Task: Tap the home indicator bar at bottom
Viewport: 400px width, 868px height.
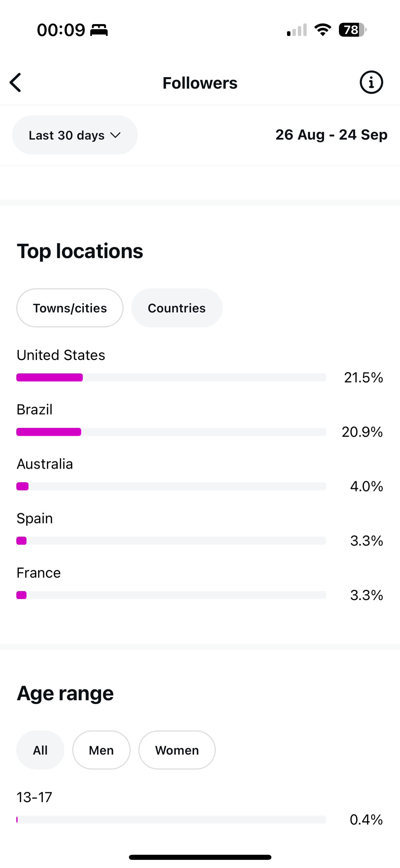Action: (200, 857)
